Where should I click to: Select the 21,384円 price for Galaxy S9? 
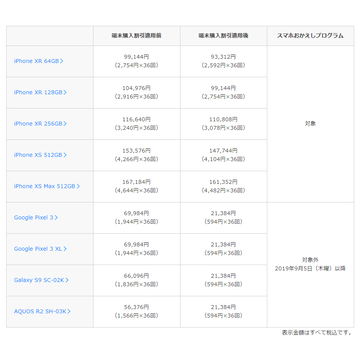pos(224,276)
